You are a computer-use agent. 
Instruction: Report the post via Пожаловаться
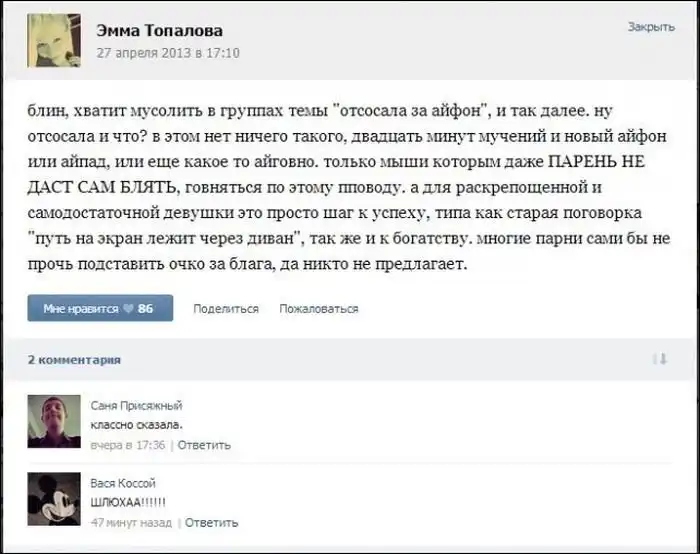pyautogui.click(x=319, y=308)
